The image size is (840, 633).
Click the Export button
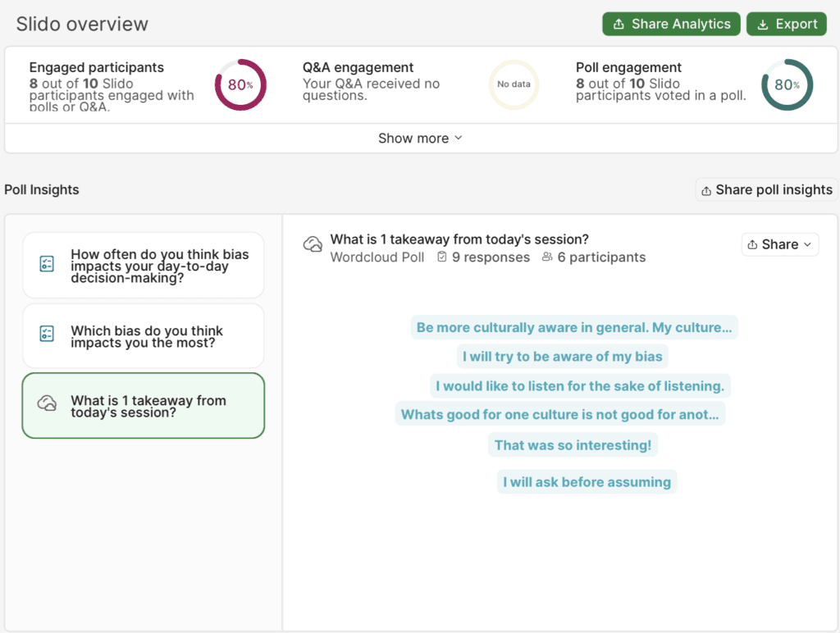tap(786, 24)
